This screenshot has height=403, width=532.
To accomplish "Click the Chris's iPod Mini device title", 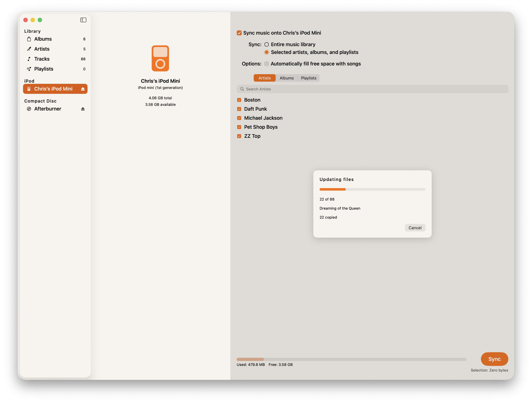I will [160, 81].
